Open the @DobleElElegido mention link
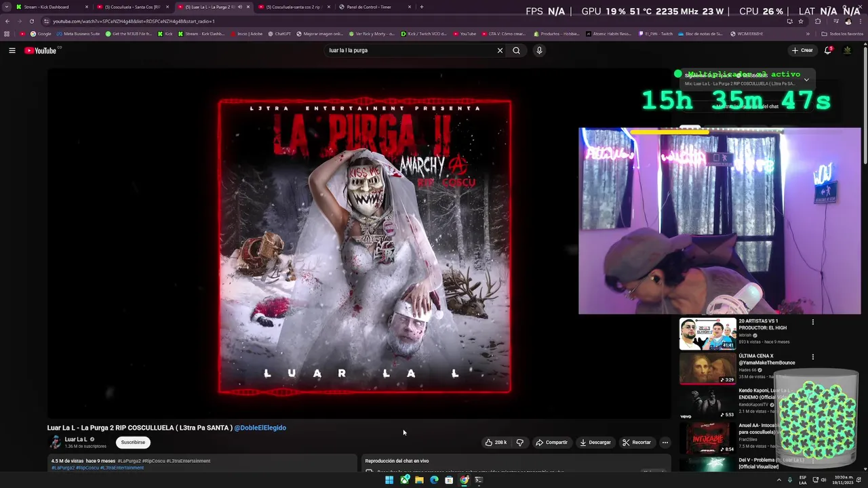The height and width of the screenshot is (488, 868). 260,428
